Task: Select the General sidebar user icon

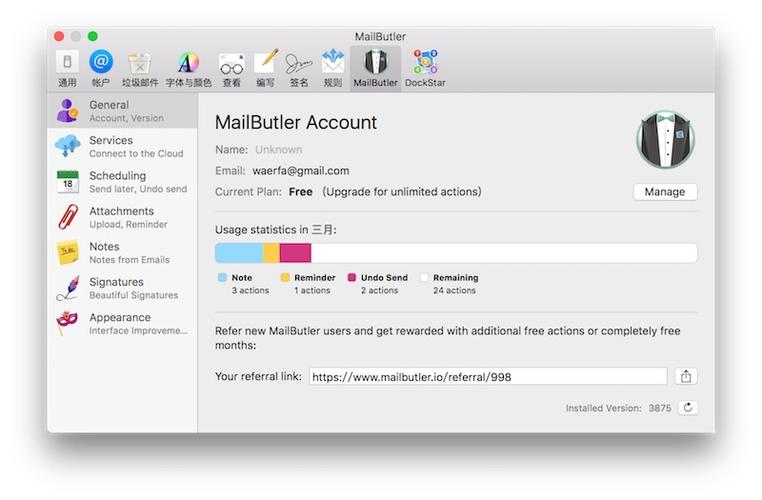Action: 67,110
